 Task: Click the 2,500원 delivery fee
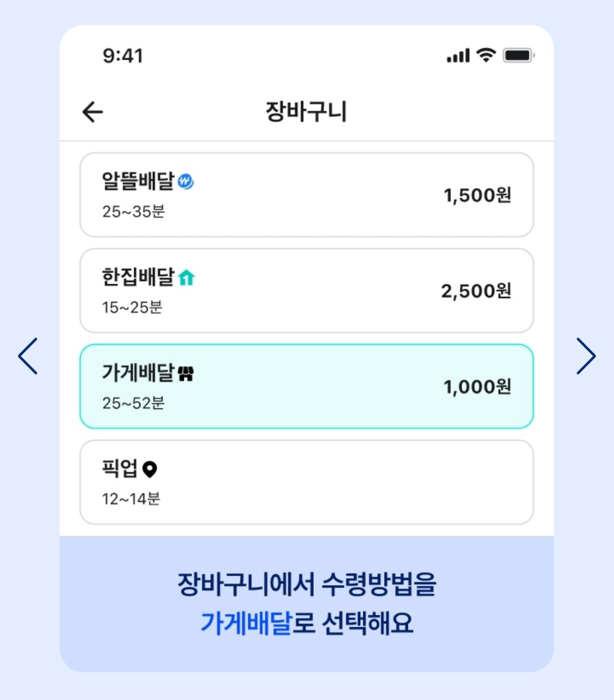[476, 291]
